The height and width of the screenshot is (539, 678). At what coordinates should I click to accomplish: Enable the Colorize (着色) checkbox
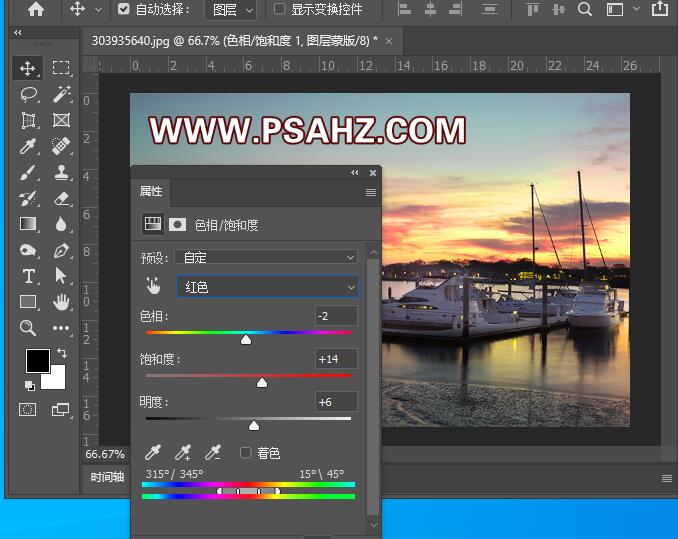[246, 453]
